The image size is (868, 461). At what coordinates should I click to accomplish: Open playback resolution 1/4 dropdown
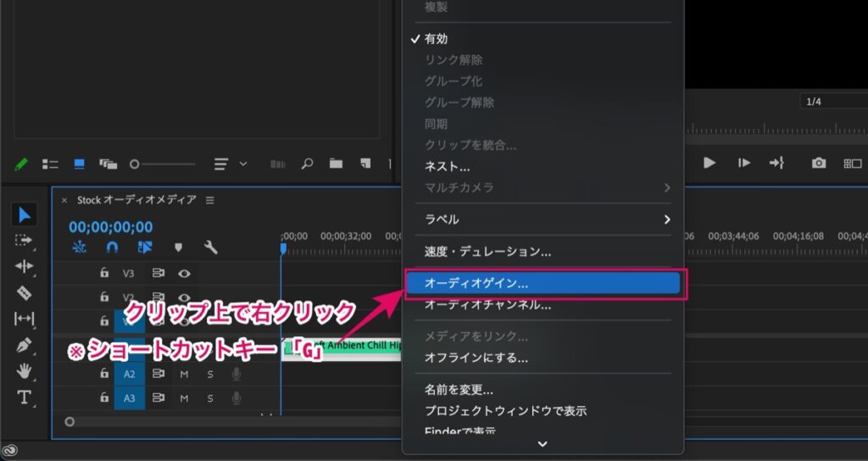[833, 102]
